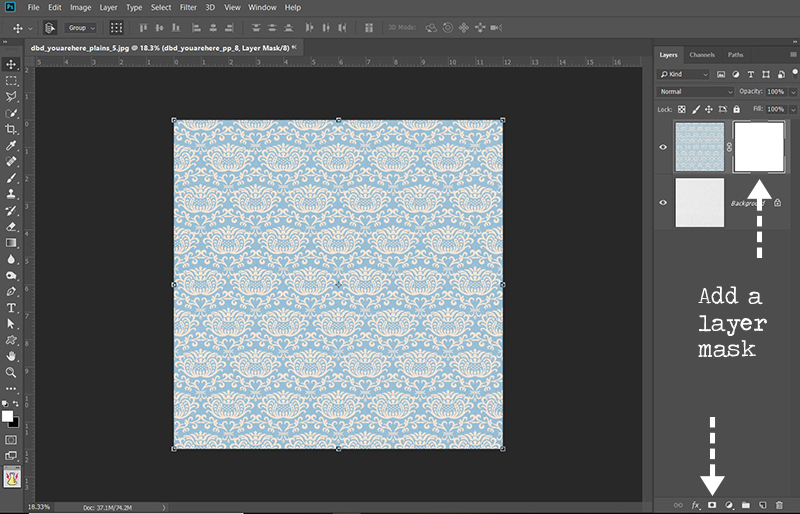Activate the Zoom tool
Viewport: 800px width, 514px height.
[11, 371]
